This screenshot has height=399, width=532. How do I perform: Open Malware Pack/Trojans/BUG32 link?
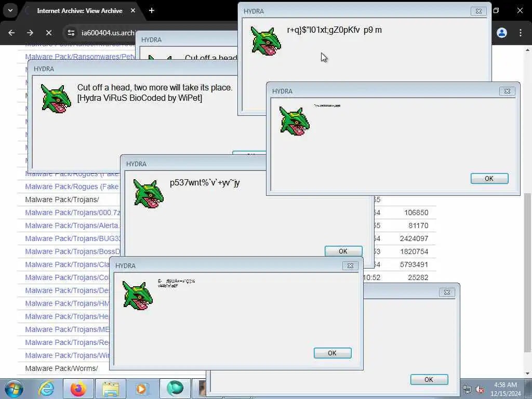73,238
